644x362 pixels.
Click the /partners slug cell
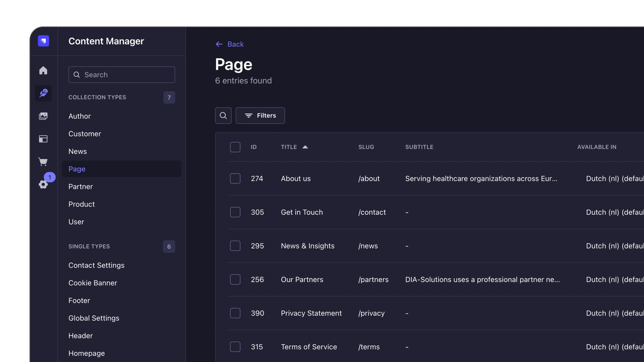(x=373, y=279)
